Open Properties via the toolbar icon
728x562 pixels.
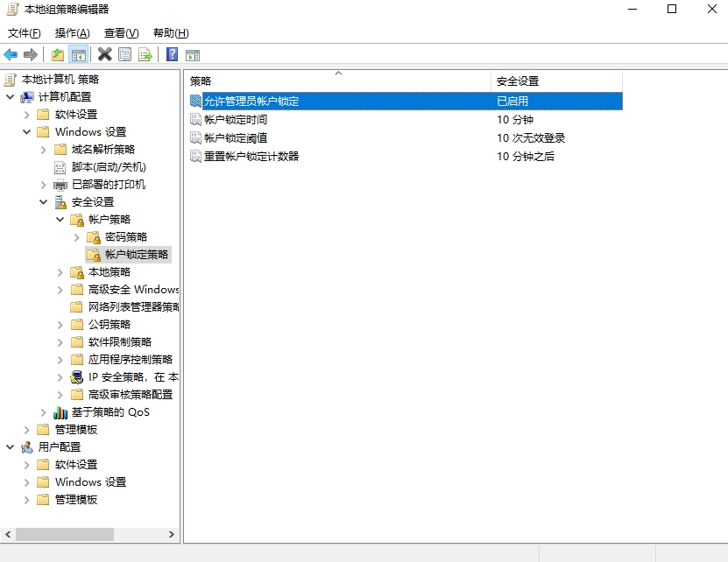124,55
